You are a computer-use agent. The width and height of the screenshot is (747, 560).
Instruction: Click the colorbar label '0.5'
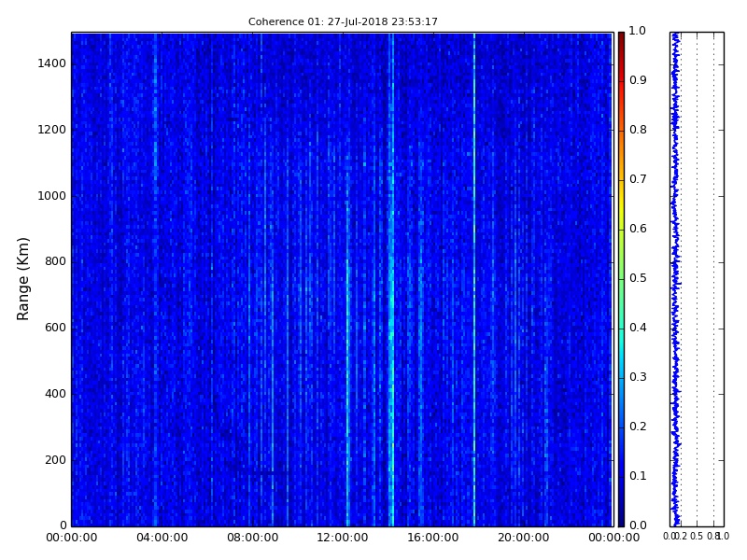pyautogui.click(x=638, y=278)
